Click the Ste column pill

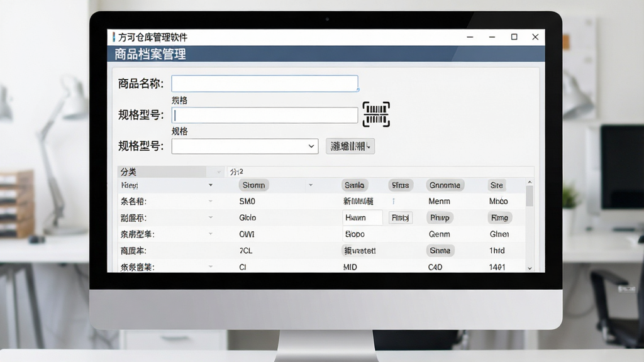(497, 185)
